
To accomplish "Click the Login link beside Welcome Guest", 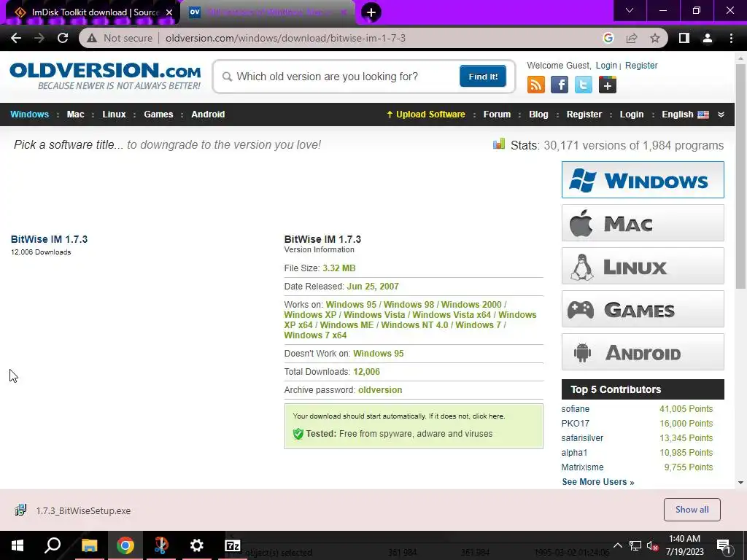I will [606, 66].
